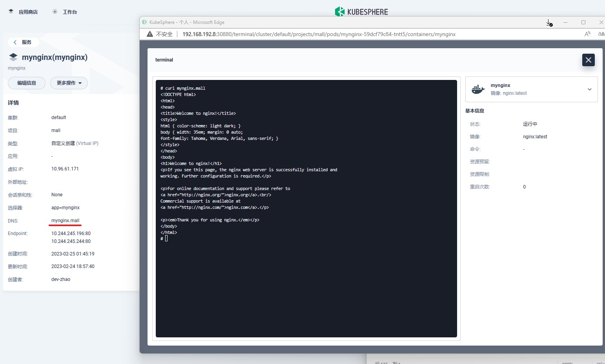Expand the mynginx container selector chevron

[x=589, y=89]
